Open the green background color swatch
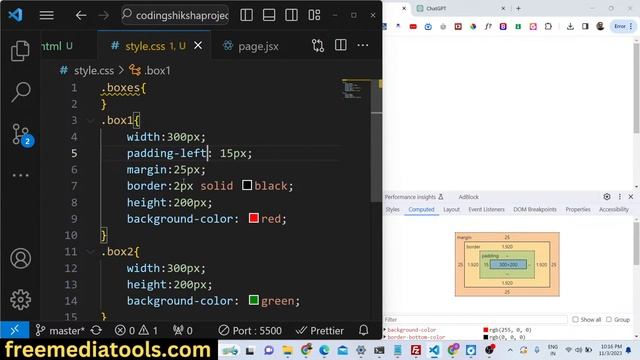 coord(253,300)
